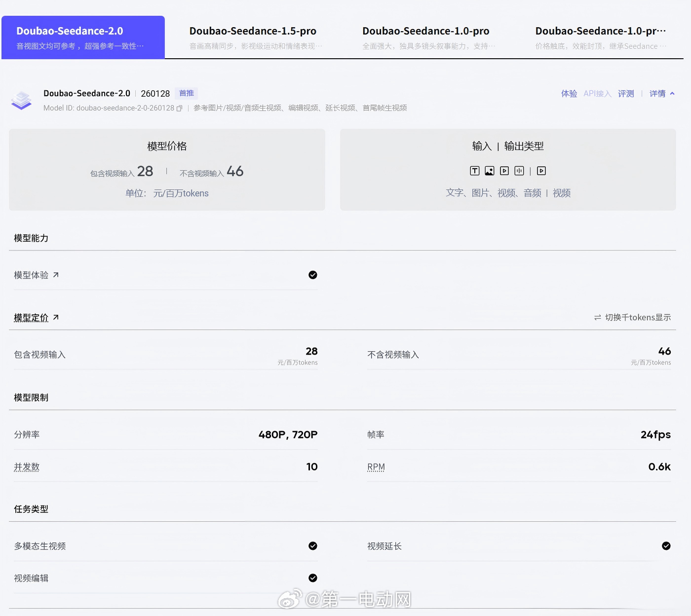
Task: Select the video input type icon
Action: click(x=504, y=171)
